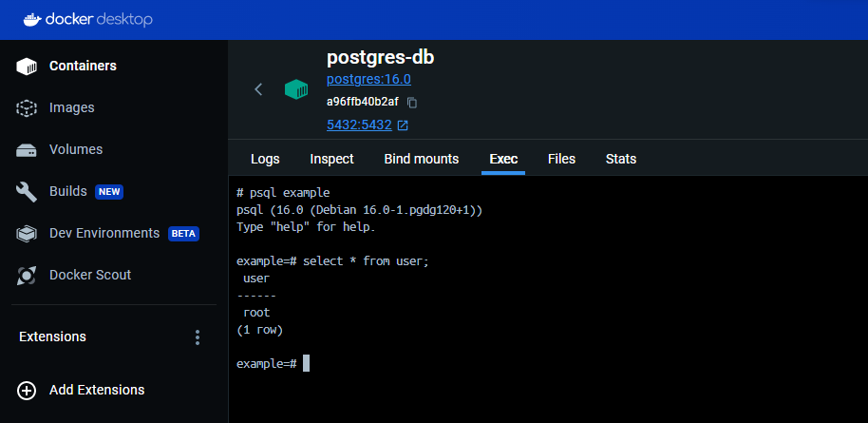Click the 'select * from user;' command
The image size is (868, 423).
366,261
